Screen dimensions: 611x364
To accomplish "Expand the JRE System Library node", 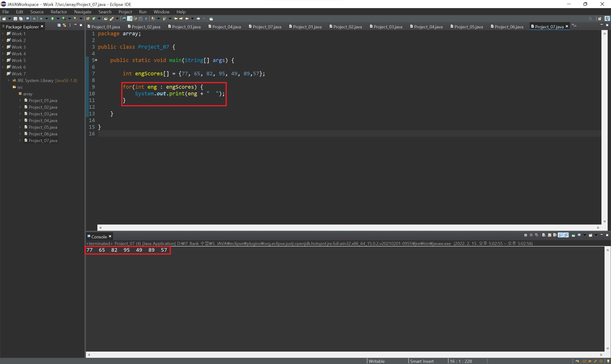I will (8, 81).
